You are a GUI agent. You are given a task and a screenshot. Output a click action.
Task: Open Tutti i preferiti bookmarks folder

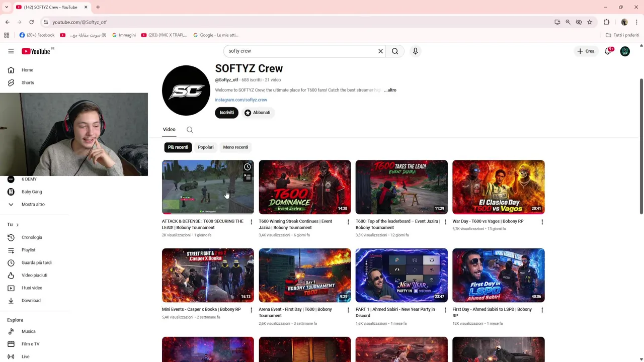coord(622,35)
